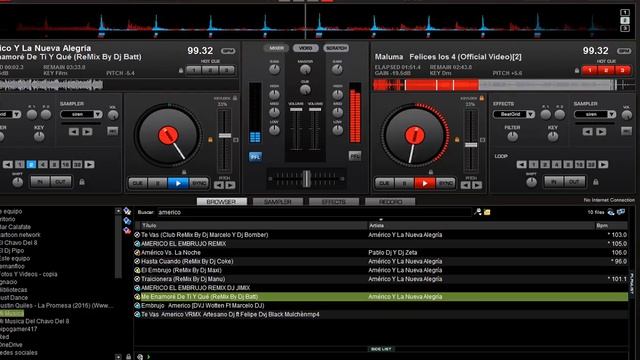The image size is (640, 360).
Task: Select active loop length 2 on left deck
Action: [31, 164]
